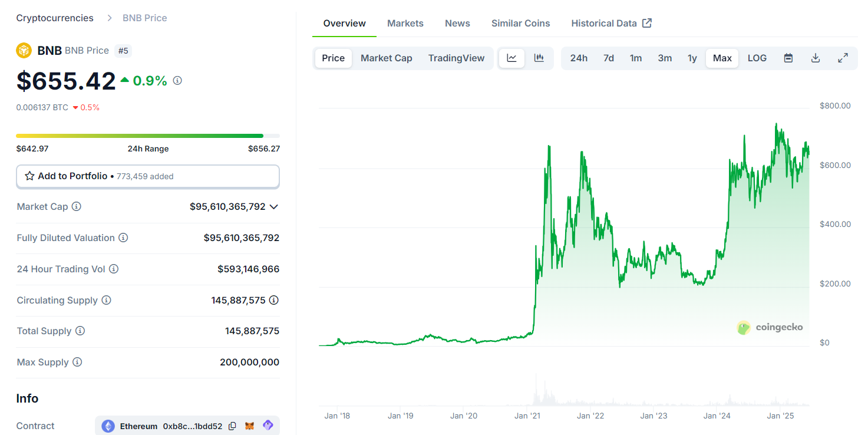
Task: Set chart range to 24h
Action: [x=579, y=58]
